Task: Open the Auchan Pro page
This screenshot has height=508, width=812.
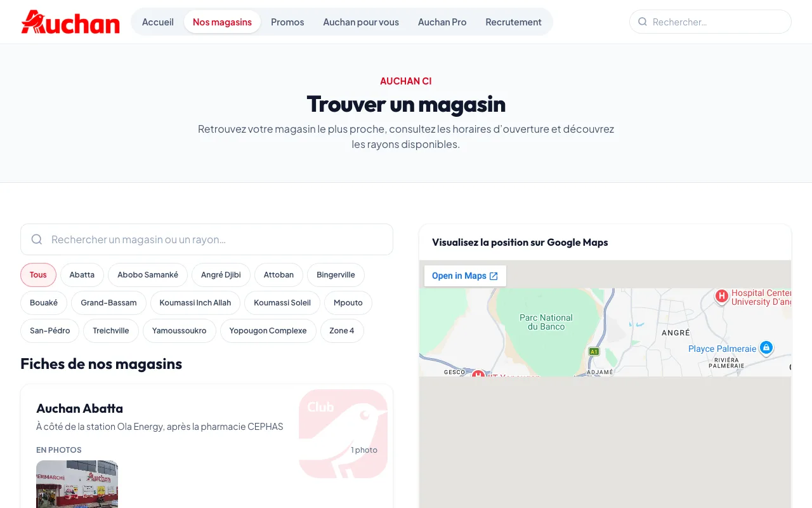Action: tap(442, 22)
